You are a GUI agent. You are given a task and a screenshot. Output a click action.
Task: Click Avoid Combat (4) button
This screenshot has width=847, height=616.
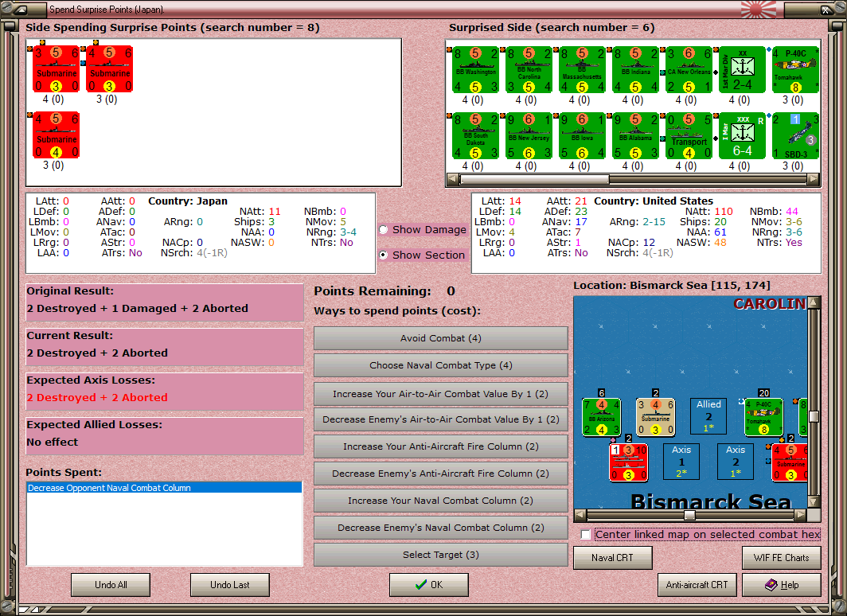point(441,338)
